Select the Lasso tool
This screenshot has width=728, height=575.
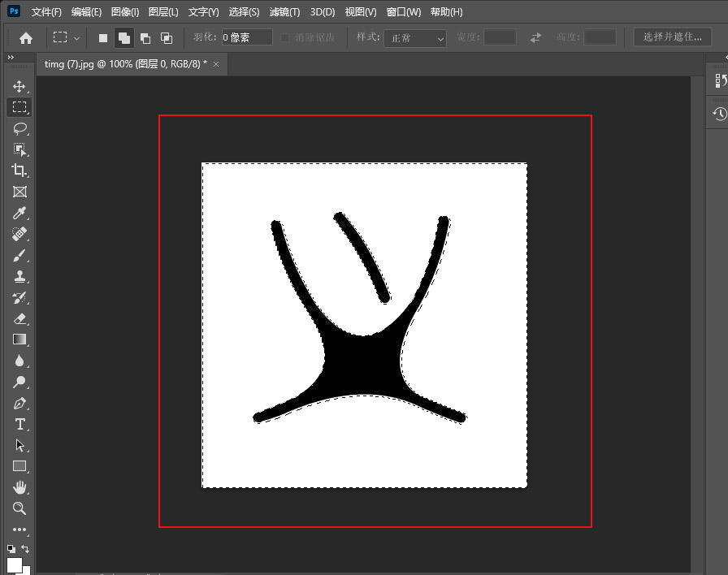click(19, 128)
